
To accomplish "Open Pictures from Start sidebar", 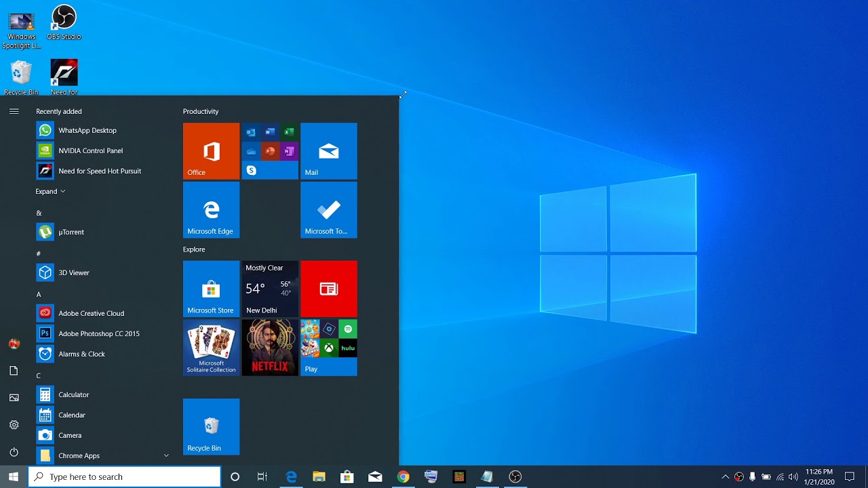I will [14, 398].
